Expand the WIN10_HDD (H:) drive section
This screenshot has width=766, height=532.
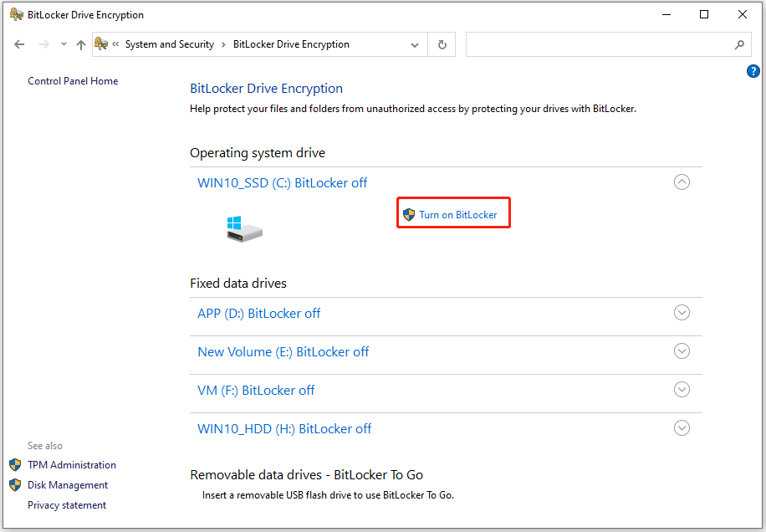click(682, 428)
